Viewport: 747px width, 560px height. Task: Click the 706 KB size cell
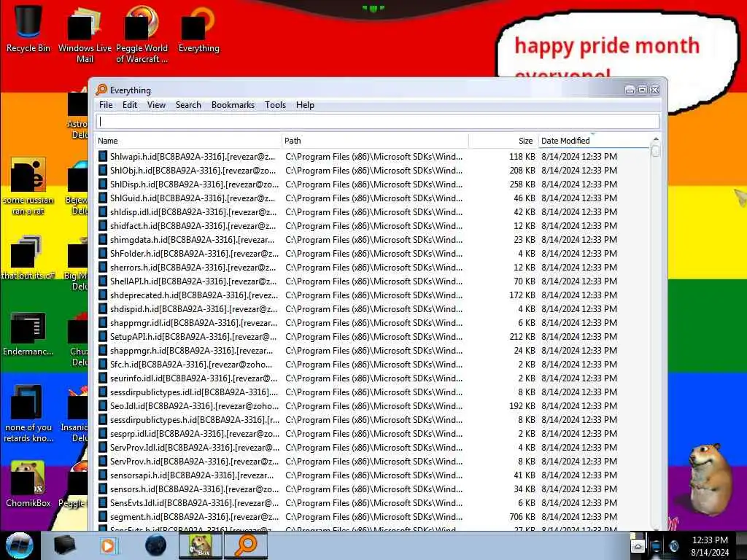(x=522, y=516)
